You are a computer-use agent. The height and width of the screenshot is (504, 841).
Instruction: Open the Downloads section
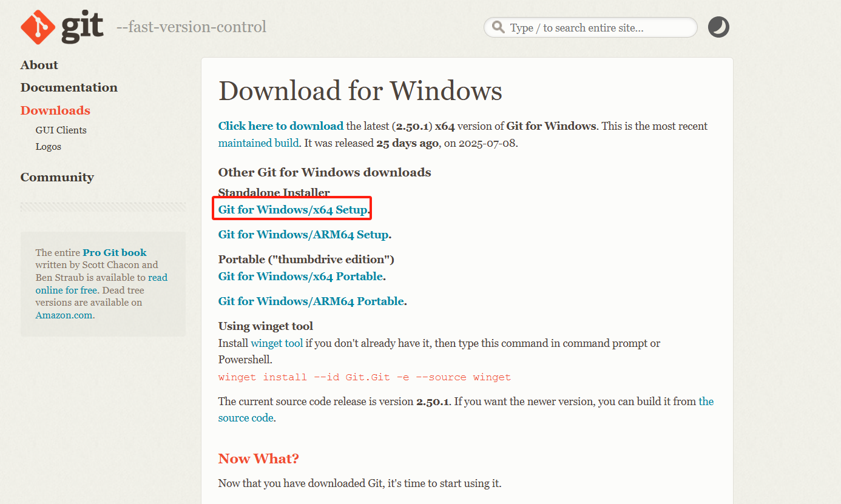click(x=55, y=110)
